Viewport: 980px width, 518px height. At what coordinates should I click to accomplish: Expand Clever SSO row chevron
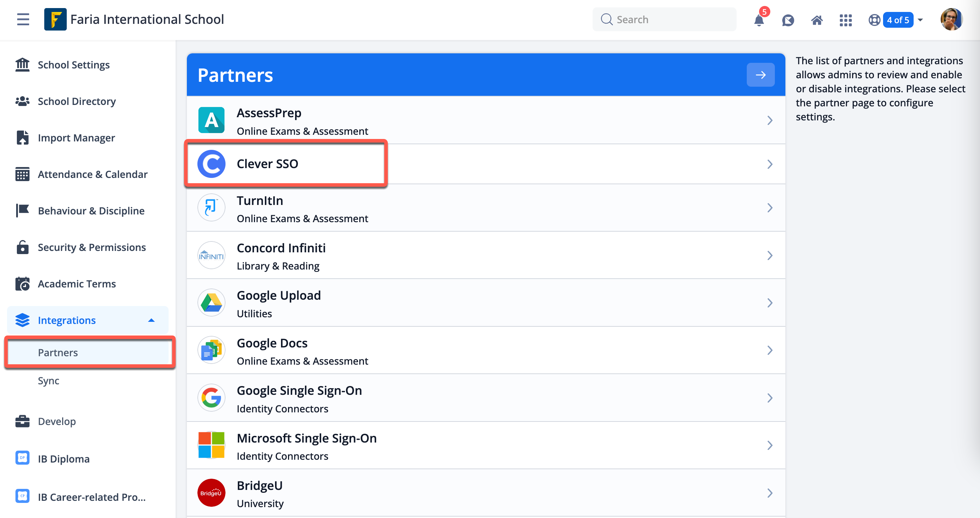point(770,164)
